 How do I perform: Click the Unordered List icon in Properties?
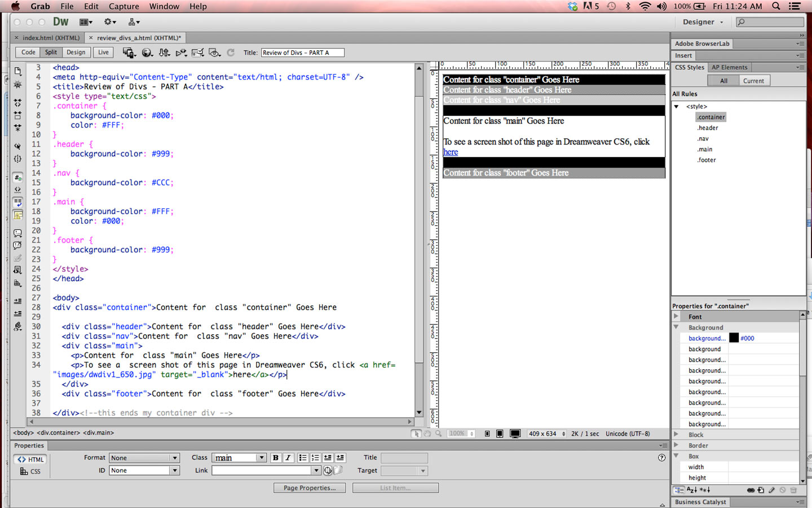point(303,458)
